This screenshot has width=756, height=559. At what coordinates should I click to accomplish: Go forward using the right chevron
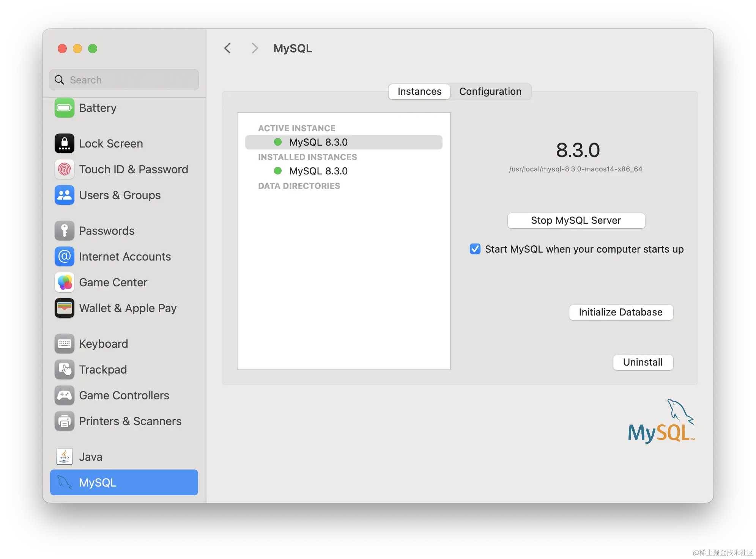255,49
